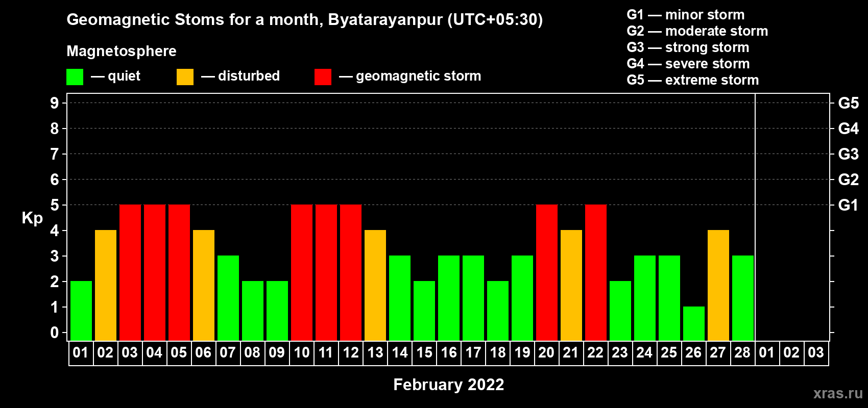Screen dimensions: 868x408
Task: Click the 'February 2022' month label
Action: click(x=449, y=385)
